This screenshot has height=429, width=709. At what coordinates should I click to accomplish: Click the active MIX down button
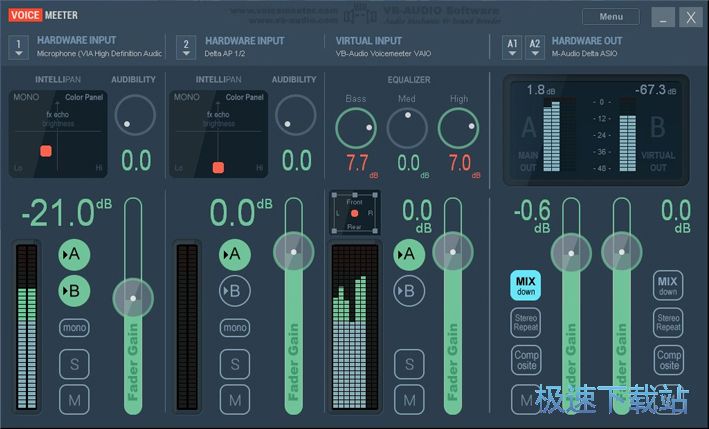click(526, 286)
